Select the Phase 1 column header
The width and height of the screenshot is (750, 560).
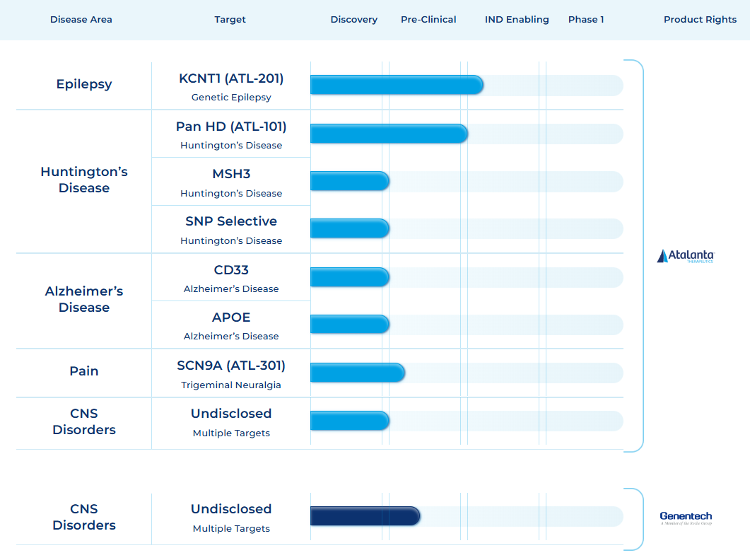[586, 20]
